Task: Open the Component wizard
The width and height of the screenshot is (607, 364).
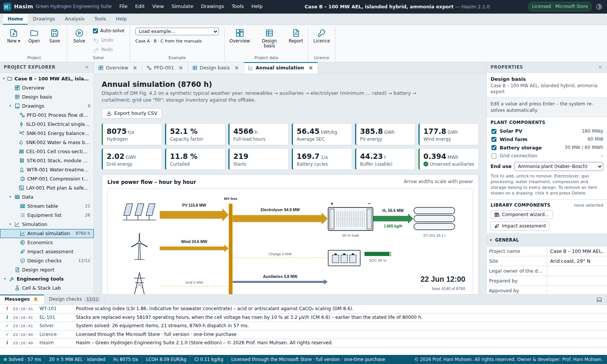Action: click(x=522, y=215)
